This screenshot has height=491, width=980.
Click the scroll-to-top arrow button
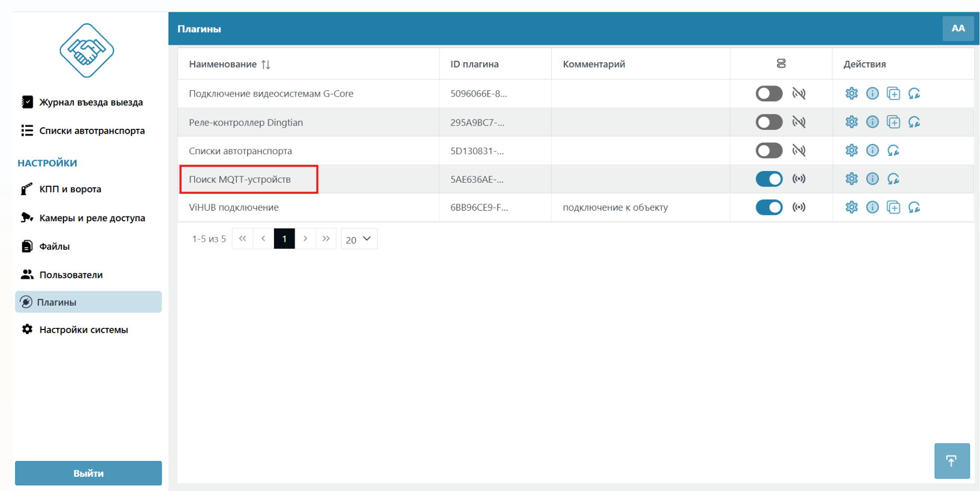tap(951, 461)
